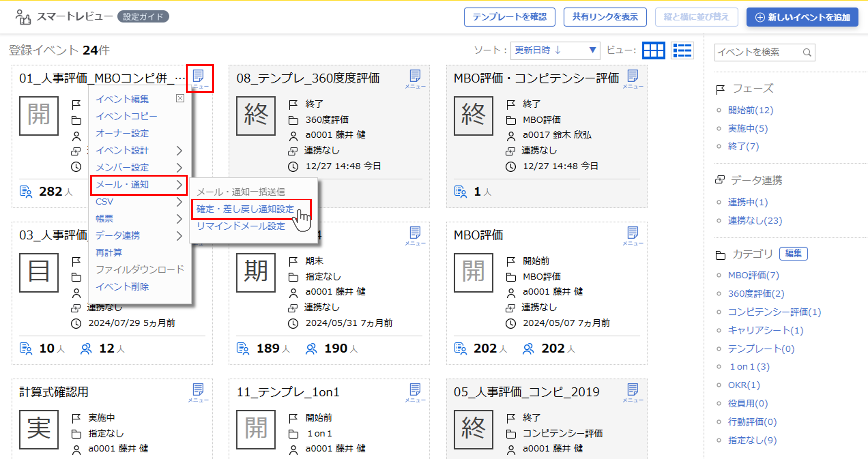Switch to list view icon
Viewport: 868px width, 459px height.
682,51
